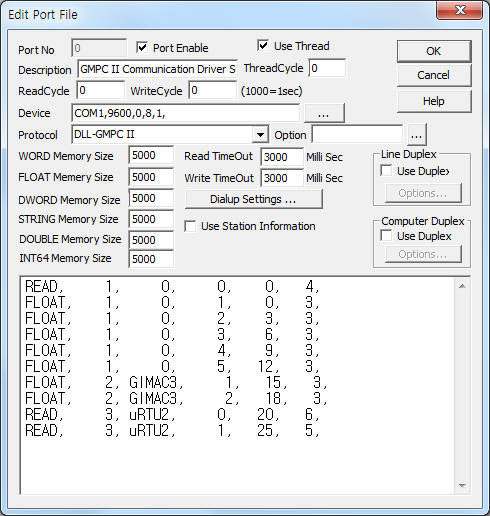Select GIMAC3 line with address 15
The height and width of the screenshot is (516, 490).
click(x=176, y=382)
